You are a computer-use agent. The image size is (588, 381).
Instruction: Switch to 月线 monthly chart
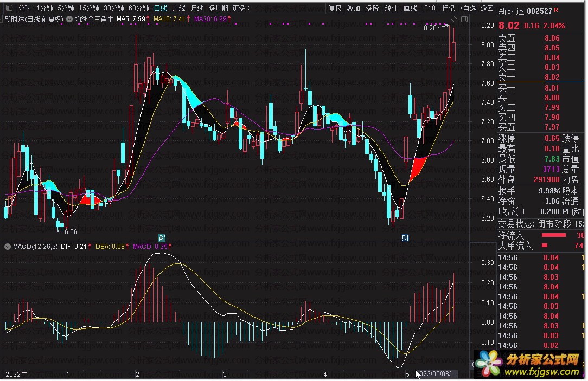(x=197, y=8)
